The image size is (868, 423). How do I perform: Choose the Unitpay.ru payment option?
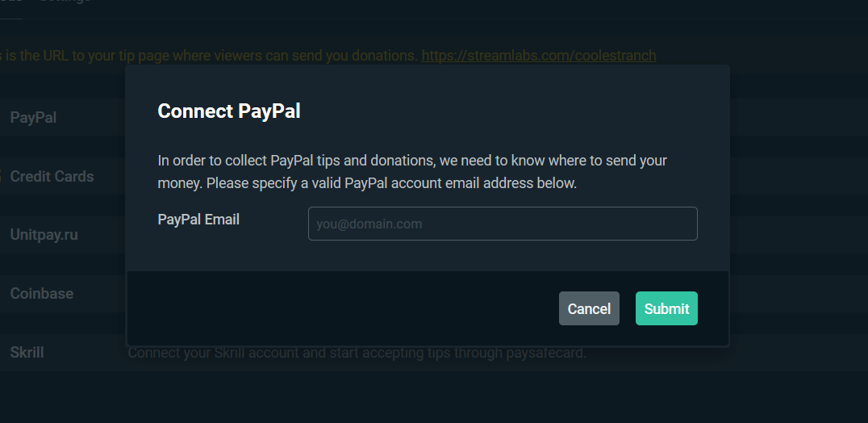44,235
